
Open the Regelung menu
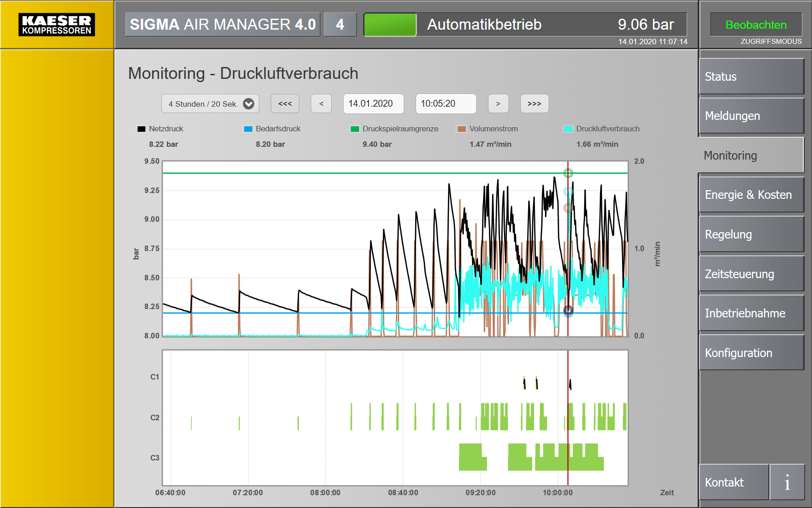coord(751,234)
